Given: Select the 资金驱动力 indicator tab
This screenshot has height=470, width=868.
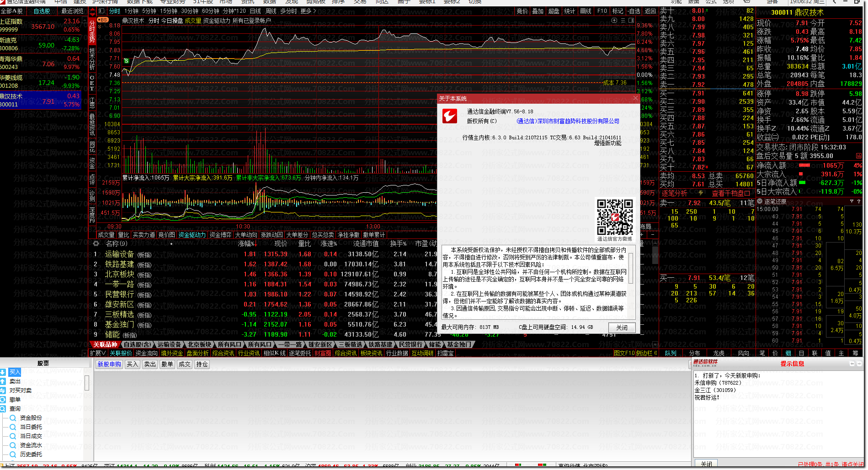Looking at the screenshot, I should point(192,235).
